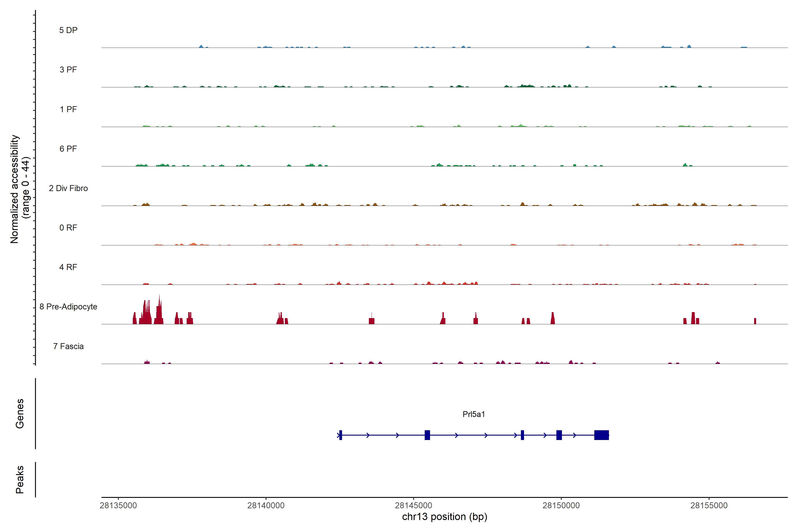Click the 28155000 axis tick label
Screen dimensions: 798x532
click(709, 505)
